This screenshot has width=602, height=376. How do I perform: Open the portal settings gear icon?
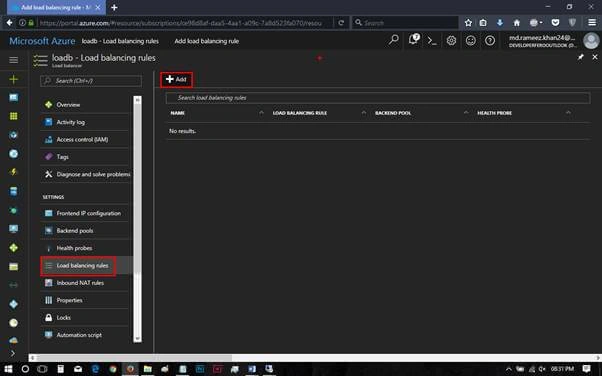pyautogui.click(x=451, y=40)
